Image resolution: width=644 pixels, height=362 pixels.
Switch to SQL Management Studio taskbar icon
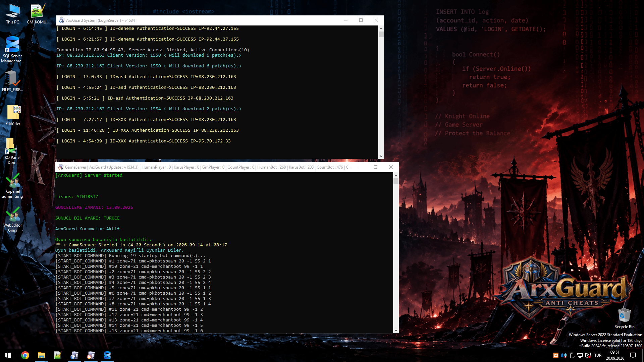(x=107, y=355)
